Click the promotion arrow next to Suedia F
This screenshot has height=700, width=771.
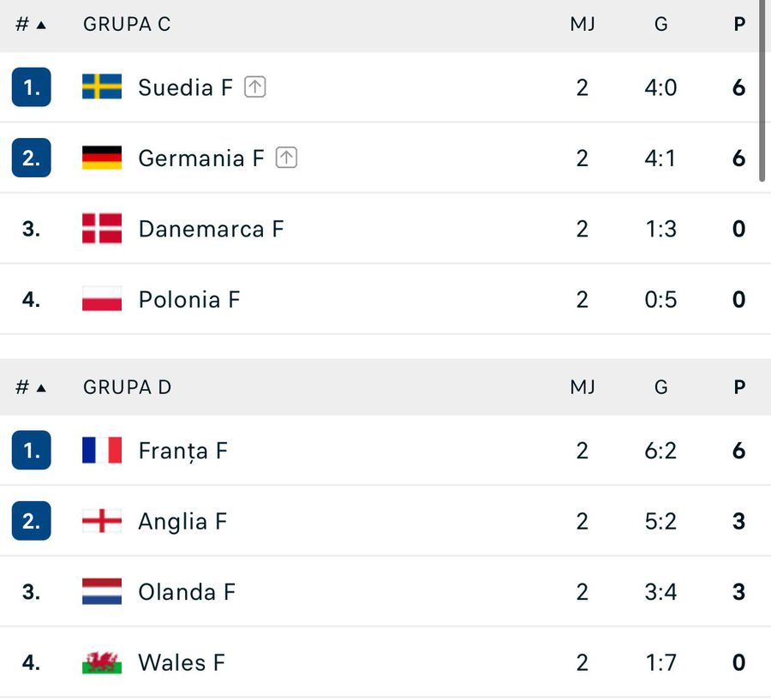click(x=254, y=87)
